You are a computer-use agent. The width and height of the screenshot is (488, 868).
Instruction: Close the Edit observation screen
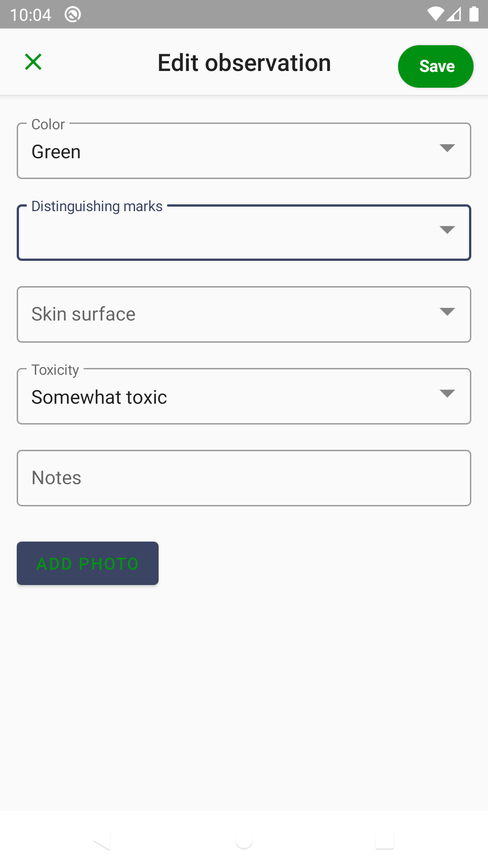click(x=33, y=61)
